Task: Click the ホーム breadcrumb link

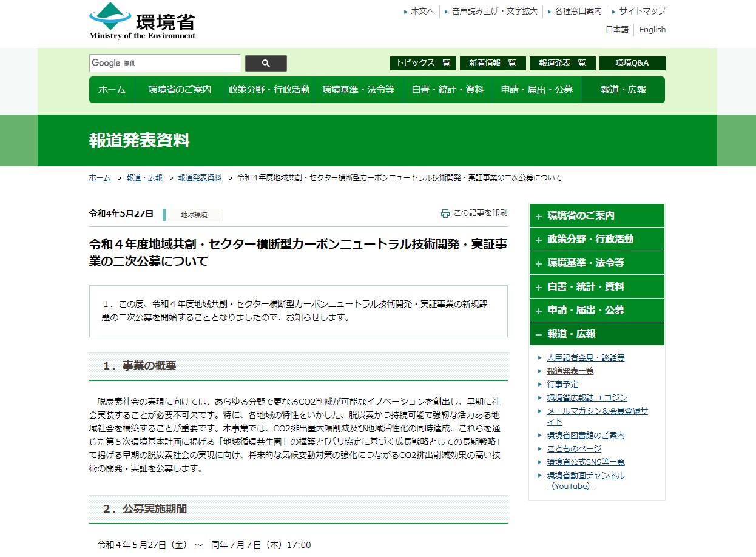Action: [99, 177]
